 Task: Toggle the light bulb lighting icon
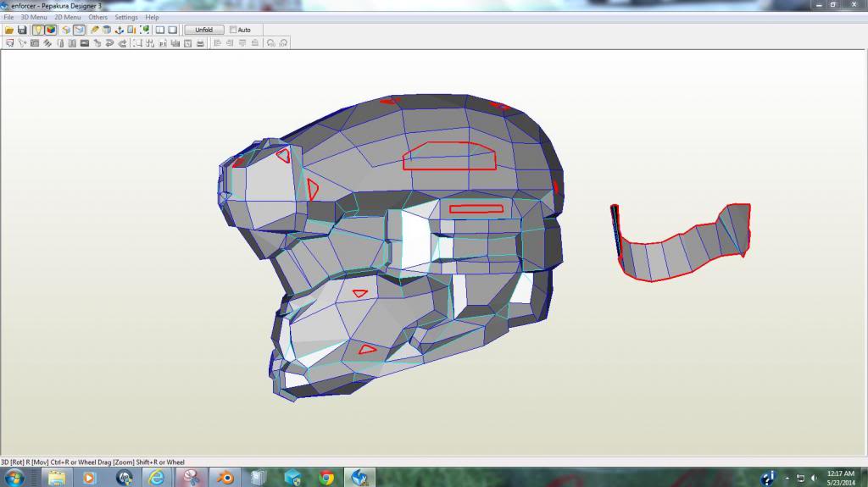38,30
